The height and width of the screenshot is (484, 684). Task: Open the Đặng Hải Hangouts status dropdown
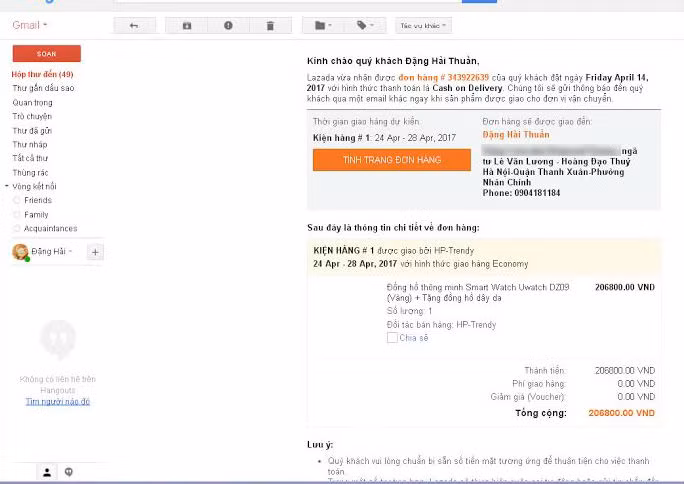tap(70, 251)
